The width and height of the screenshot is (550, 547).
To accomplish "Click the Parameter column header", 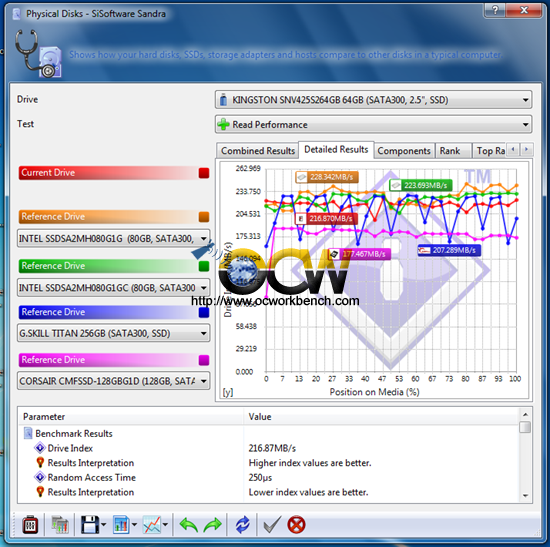I will click(131, 416).
